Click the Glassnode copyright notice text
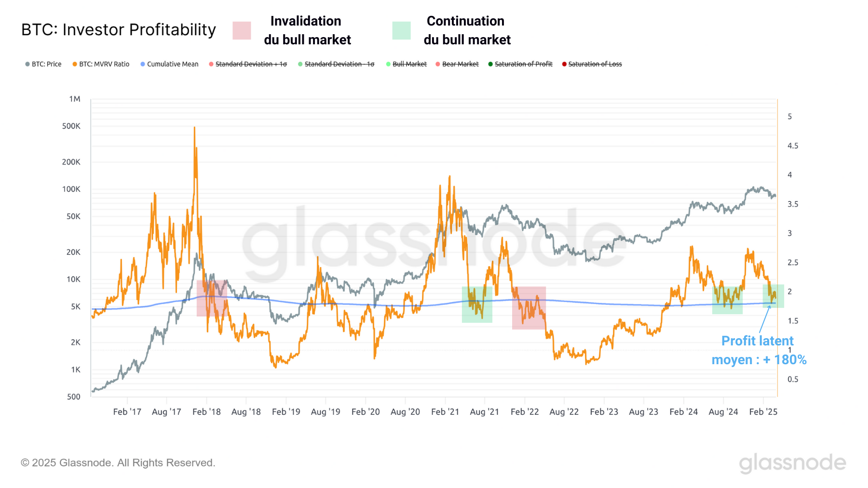 [118, 462]
